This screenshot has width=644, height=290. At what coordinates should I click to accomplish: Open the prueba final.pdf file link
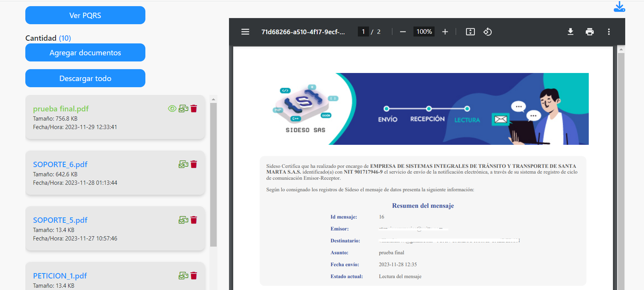[x=61, y=109]
